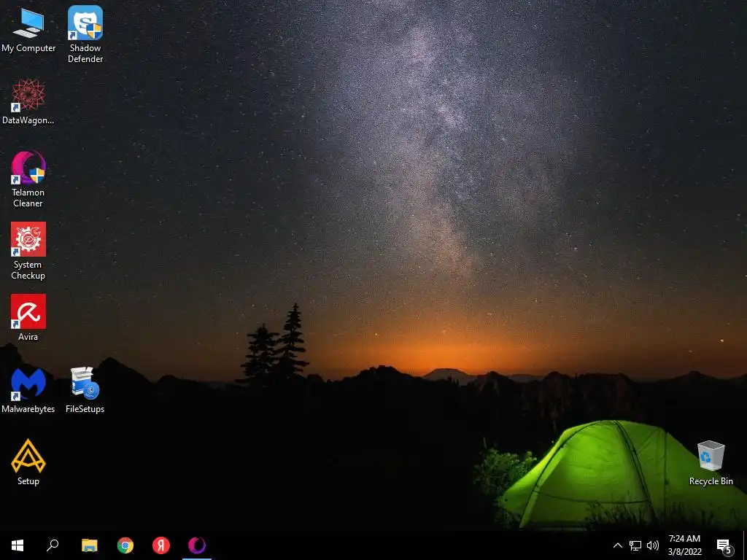Launch File Explorer from the taskbar
Image resolution: width=747 pixels, height=560 pixels.
tap(90, 545)
